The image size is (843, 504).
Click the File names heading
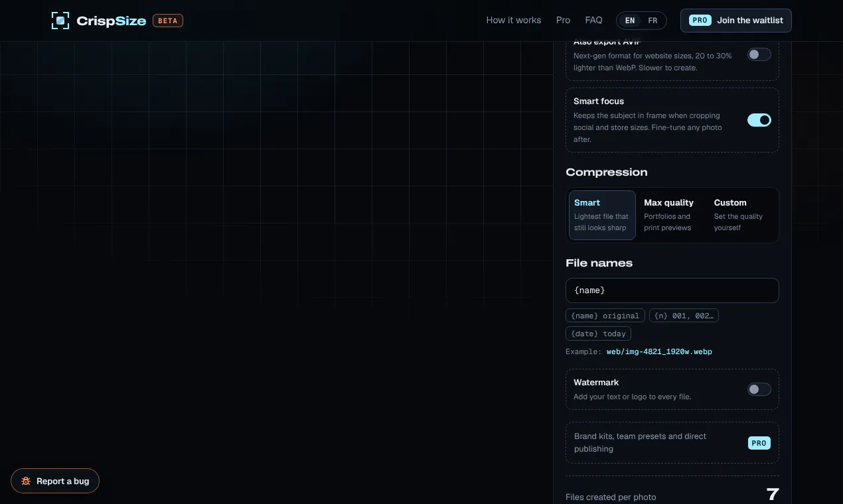point(599,263)
